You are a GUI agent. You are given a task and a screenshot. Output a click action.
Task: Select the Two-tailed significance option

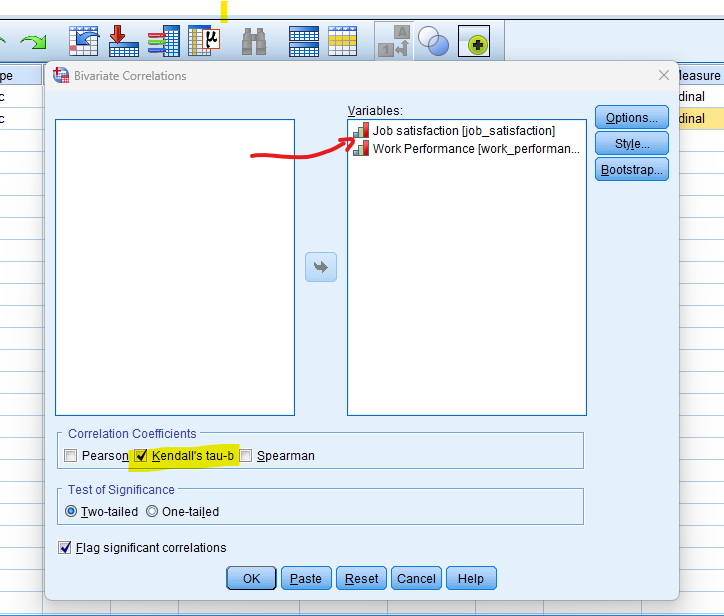pos(71,512)
